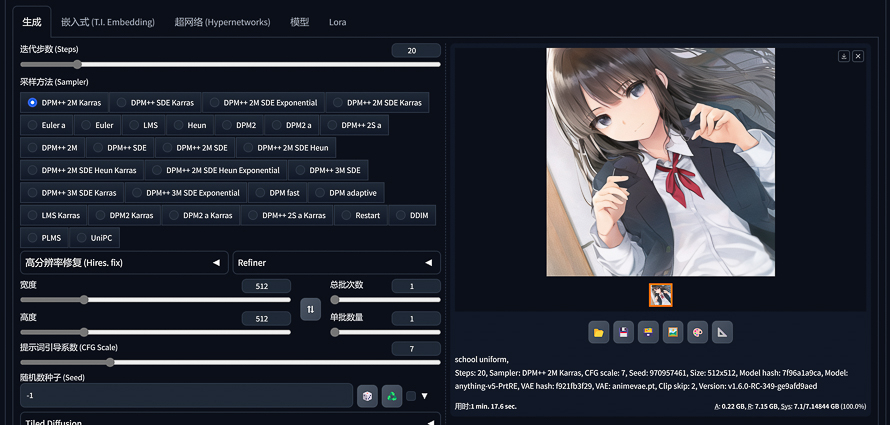Image resolution: width=890 pixels, height=425 pixels.
Task: Select the Heun sampler
Action: (x=190, y=125)
